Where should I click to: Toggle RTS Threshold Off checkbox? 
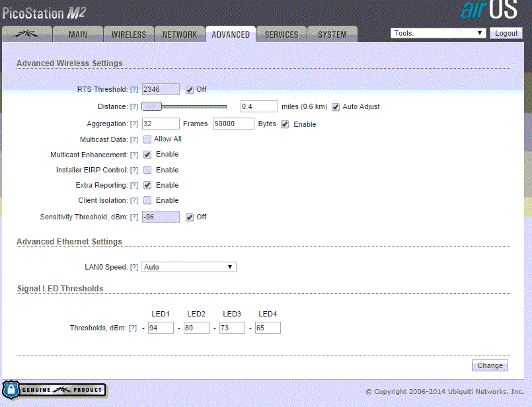pos(189,90)
